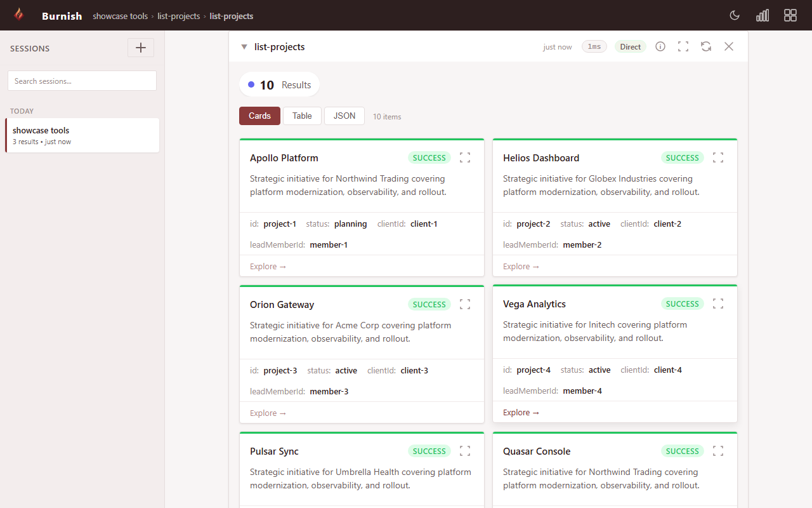The image size is (812, 508).
Task: Switch to the Table view tab
Action: [302, 116]
